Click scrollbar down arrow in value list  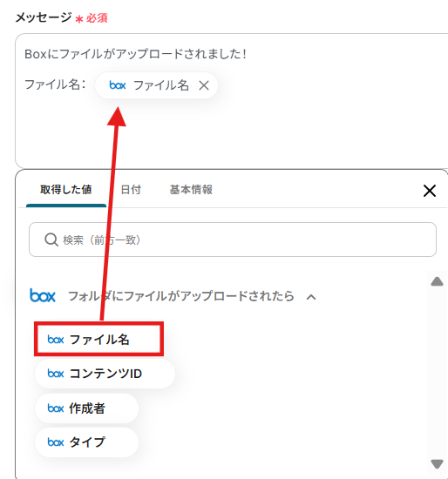pyautogui.click(x=437, y=463)
